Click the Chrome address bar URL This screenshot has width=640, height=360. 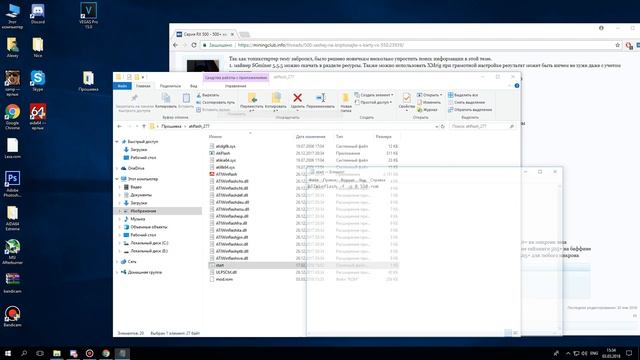pos(321,45)
